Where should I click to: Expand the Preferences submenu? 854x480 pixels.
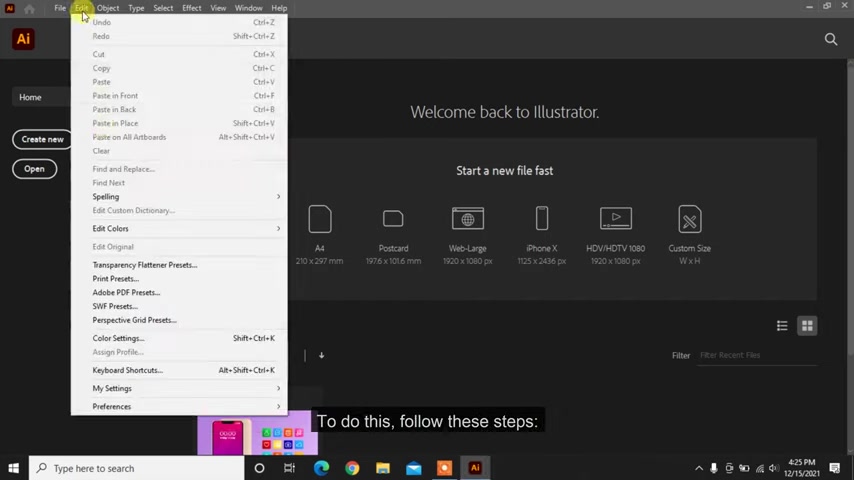click(179, 406)
